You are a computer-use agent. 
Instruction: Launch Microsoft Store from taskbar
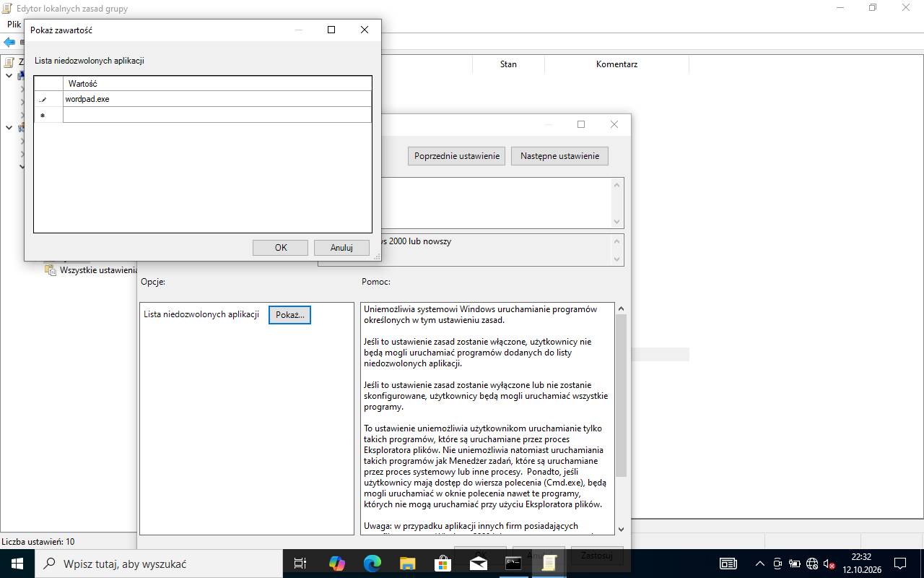(443, 564)
